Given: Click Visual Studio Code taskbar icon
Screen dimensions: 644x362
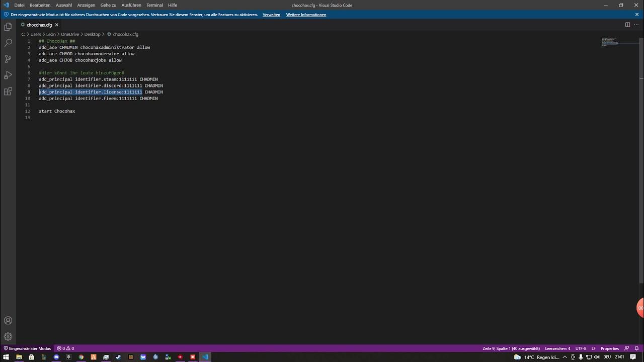Looking at the screenshot, I should (205, 357).
